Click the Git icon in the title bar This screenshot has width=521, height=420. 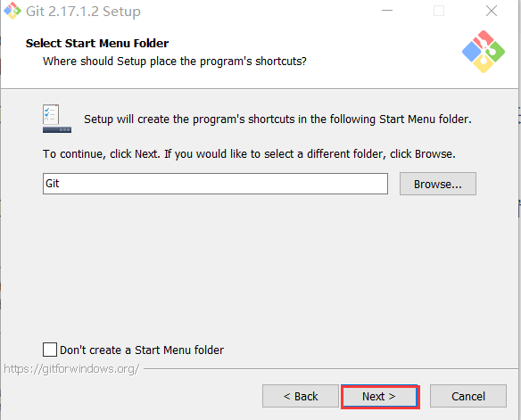(x=12, y=11)
